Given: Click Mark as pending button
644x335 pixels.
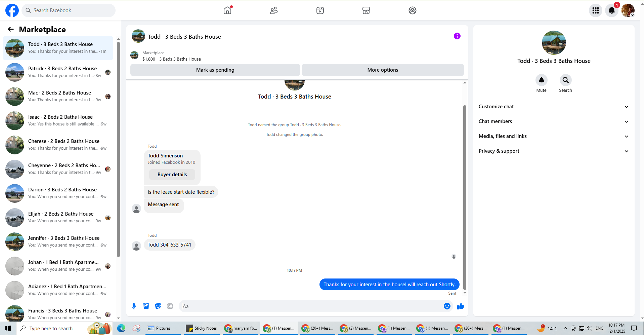Looking at the screenshot, I should [215, 70].
